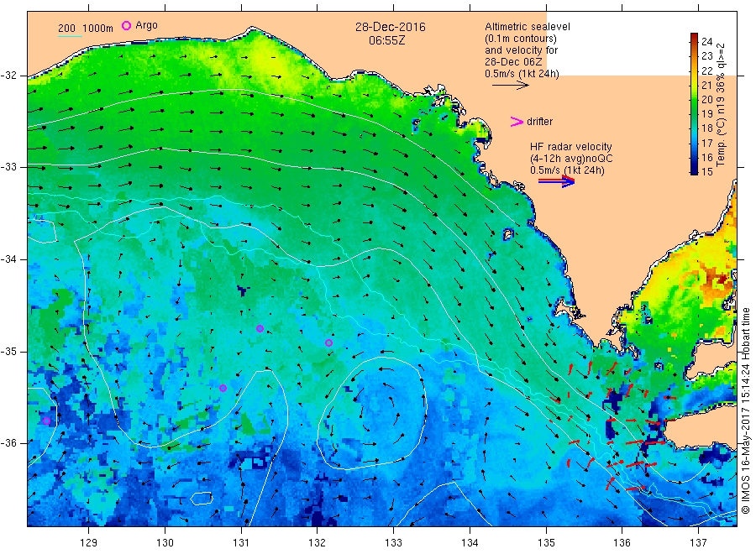Click longitude label 137
The height and width of the screenshot is (554, 756).
(698, 542)
